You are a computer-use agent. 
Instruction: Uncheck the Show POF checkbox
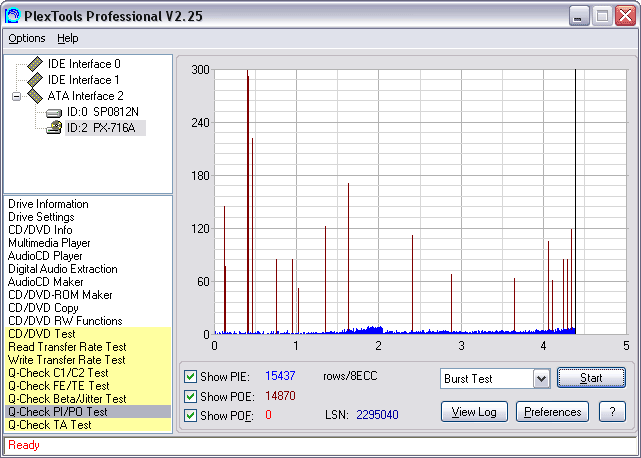click(x=190, y=415)
